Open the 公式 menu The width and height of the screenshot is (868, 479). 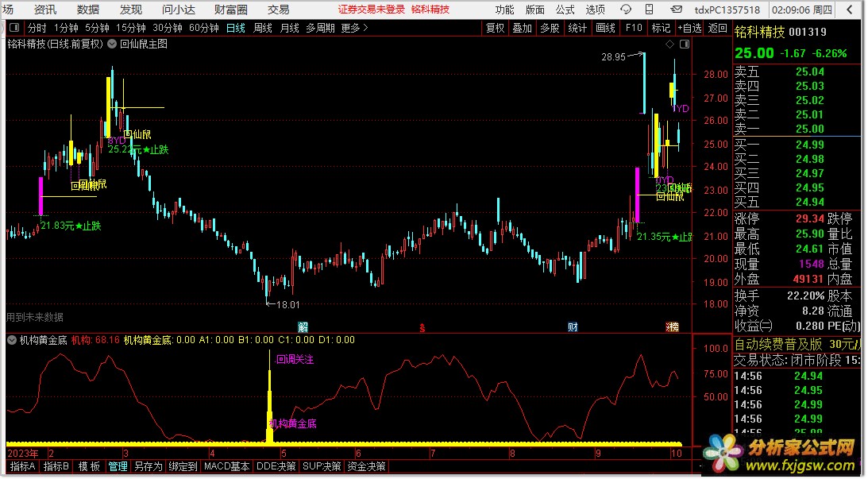(565, 10)
